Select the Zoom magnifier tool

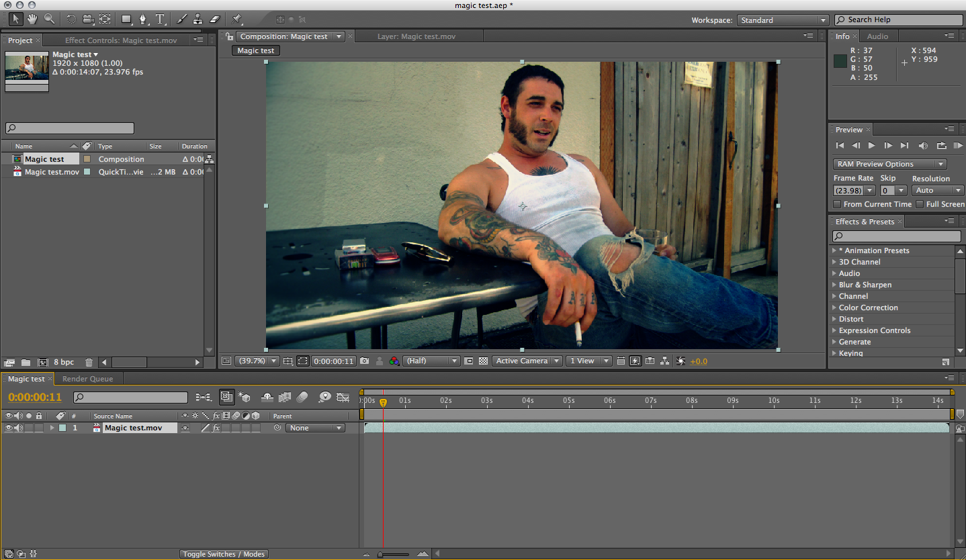tap(49, 19)
